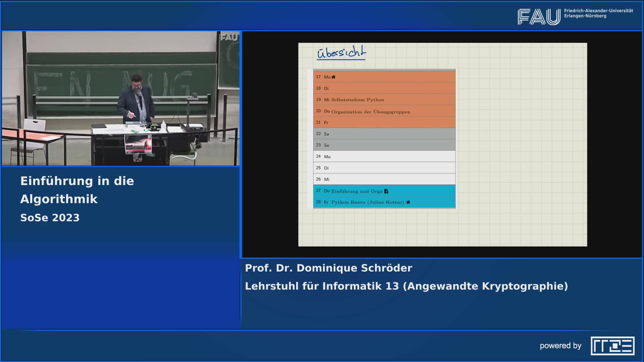Click the handwritten Übersicht heading
The height and width of the screenshot is (362, 644).
click(x=341, y=53)
